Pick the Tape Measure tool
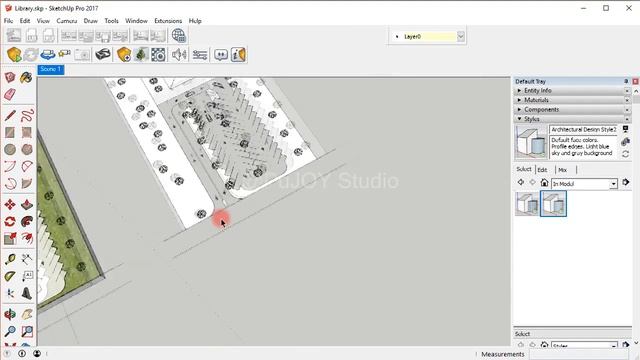Screen dimensions: 640x360 (10, 259)
